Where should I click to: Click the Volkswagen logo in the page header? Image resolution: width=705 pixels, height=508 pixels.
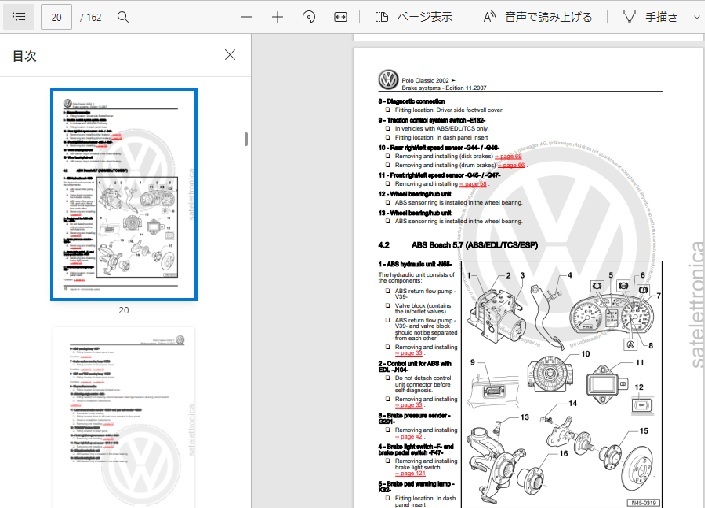click(x=388, y=80)
